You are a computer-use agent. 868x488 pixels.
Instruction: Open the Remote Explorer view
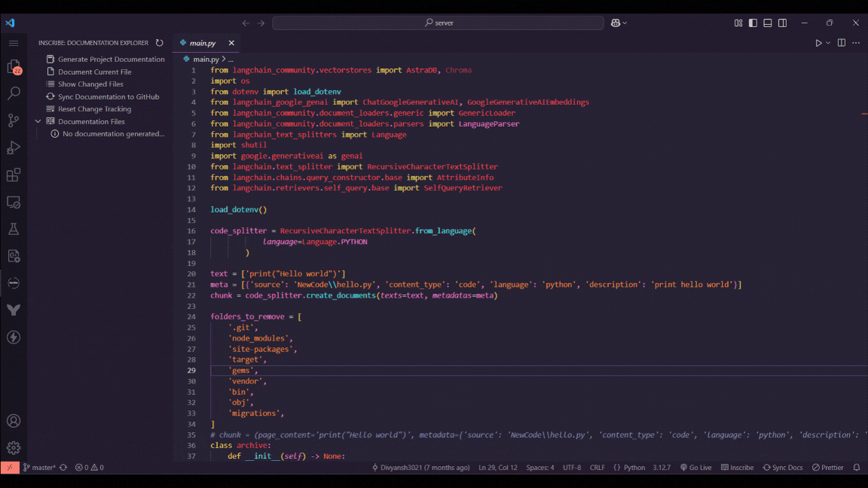click(14, 202)
